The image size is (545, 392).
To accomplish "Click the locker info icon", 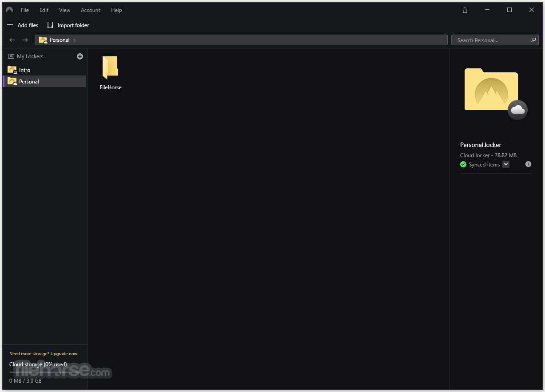I will pyautogui.click(x=528, y=164).
